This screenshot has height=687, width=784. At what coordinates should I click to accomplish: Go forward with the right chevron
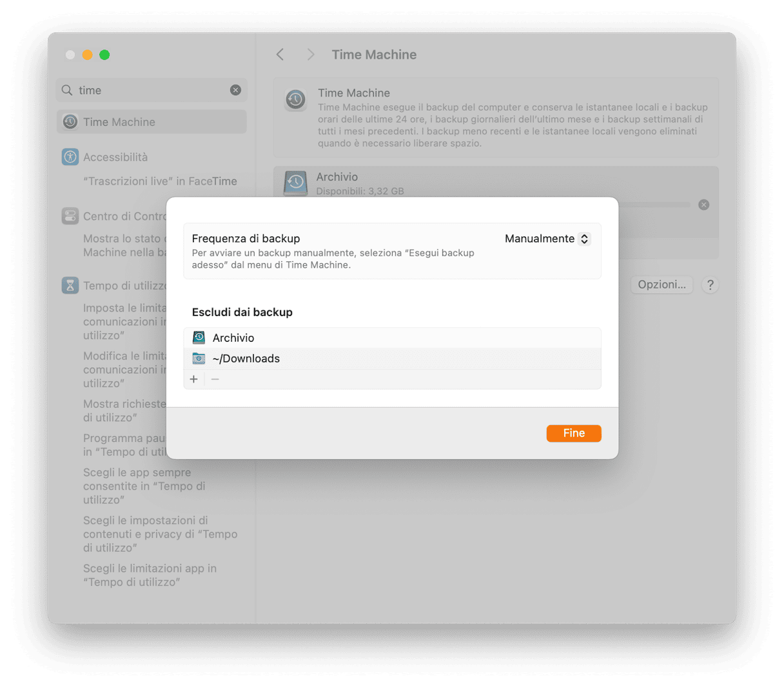coord(310,55)
